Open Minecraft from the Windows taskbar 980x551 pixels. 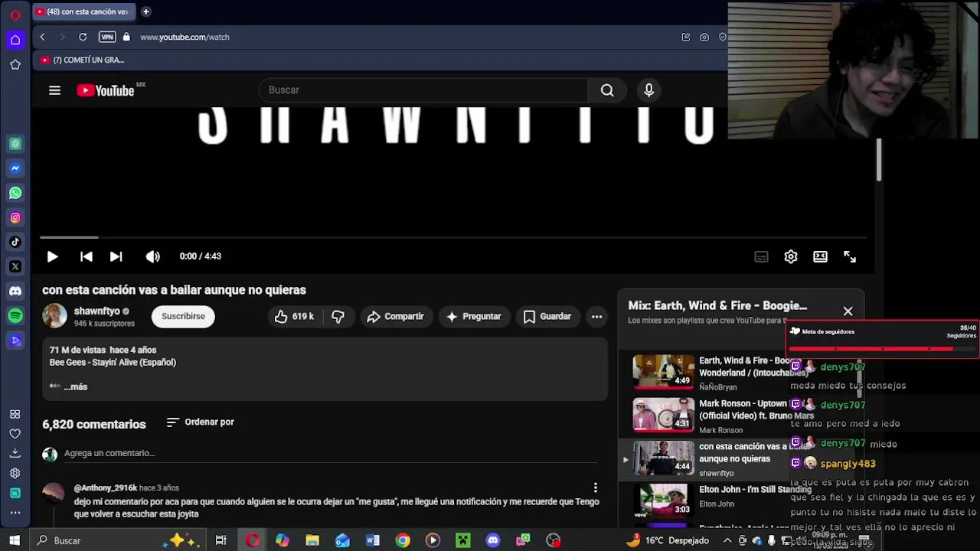[x=462, y=540]
